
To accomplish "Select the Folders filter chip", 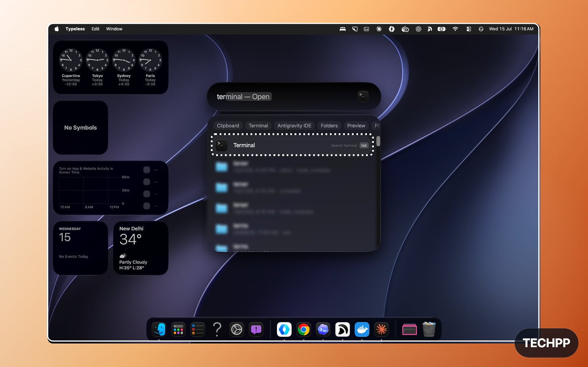I will coord(329,126).
